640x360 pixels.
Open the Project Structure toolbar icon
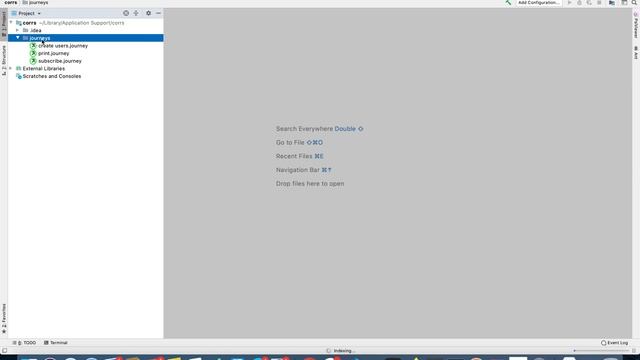point(612,2)
